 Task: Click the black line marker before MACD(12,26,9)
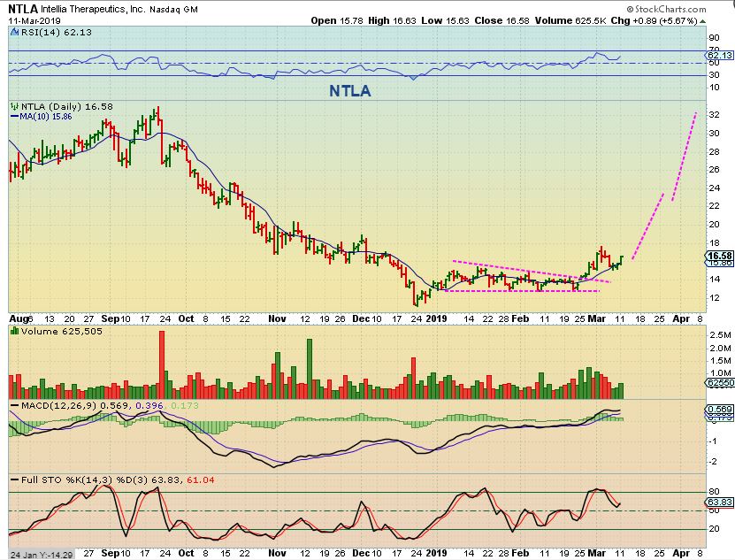(14, 406)
